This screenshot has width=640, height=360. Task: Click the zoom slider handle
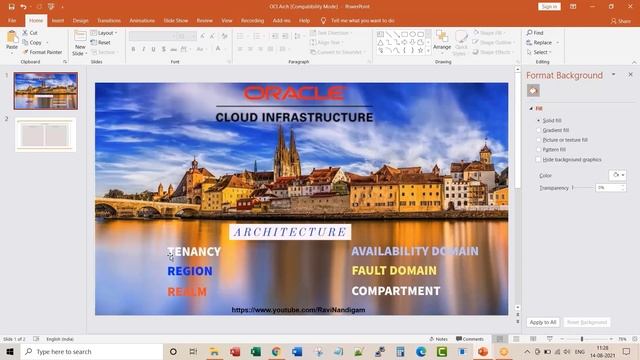(x=582, y=339)
